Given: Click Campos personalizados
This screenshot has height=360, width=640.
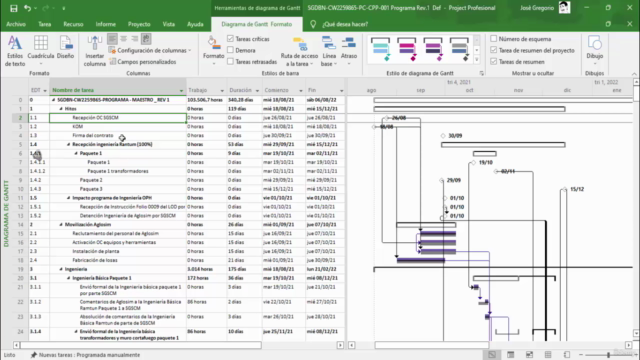Looking at the screenshot, I should pos(142,62).
